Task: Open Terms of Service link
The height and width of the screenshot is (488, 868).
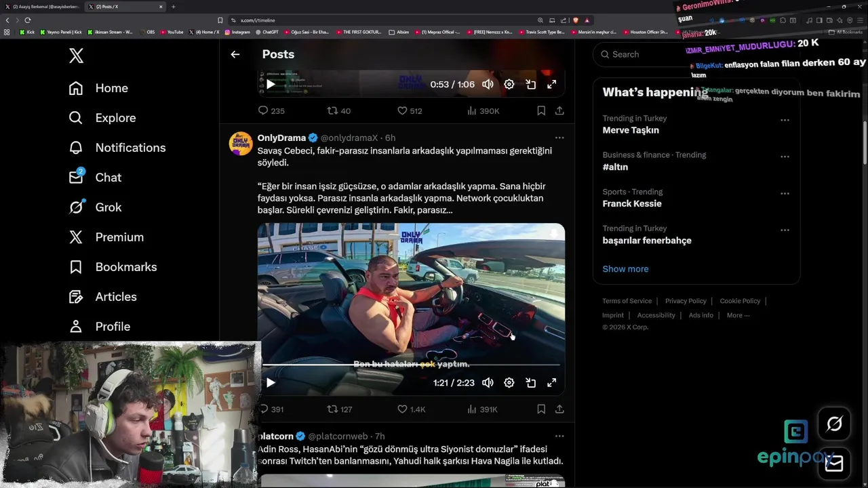Action: [x=627, y=301]
